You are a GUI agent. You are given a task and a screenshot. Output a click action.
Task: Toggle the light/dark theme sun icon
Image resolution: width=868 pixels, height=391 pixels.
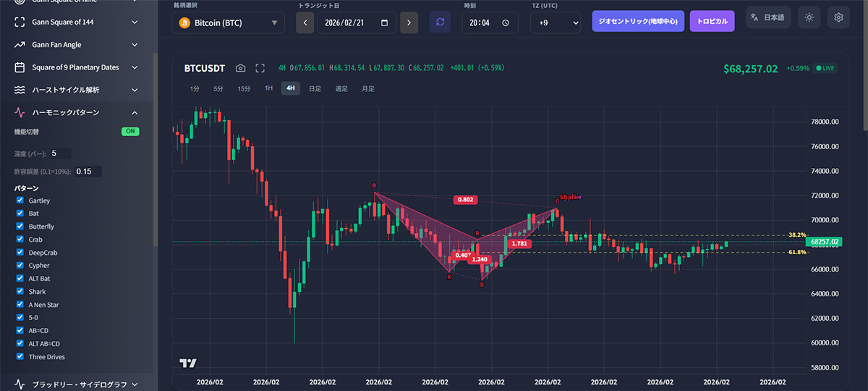(809, 17)
